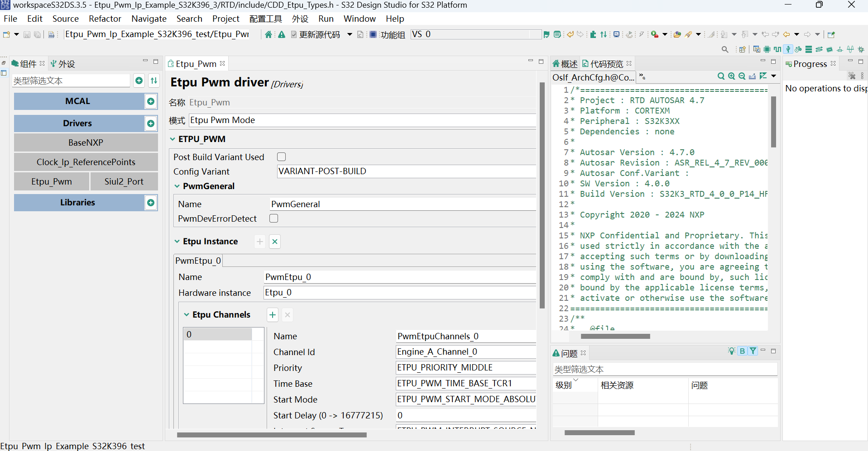Click the Start Delay input field

coord(465,415)
